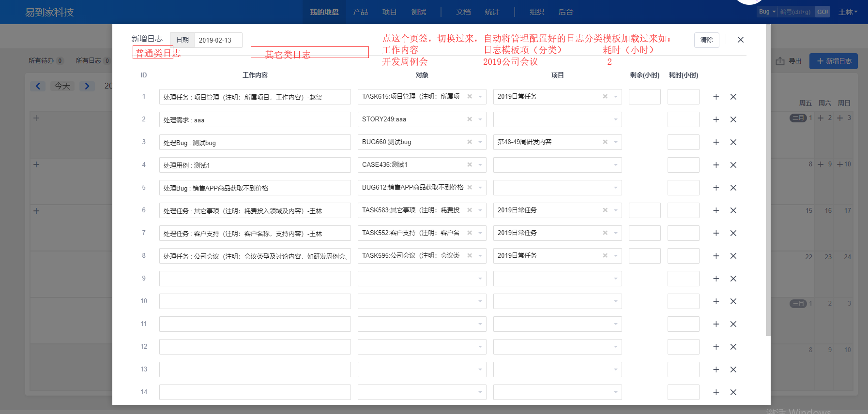
Task: Open the project dropdown in row 2
Action: (615, 119)
